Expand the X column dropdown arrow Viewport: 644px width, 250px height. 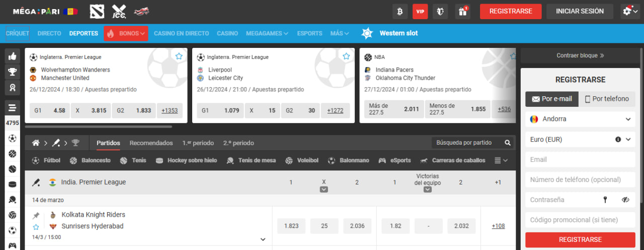324,190
